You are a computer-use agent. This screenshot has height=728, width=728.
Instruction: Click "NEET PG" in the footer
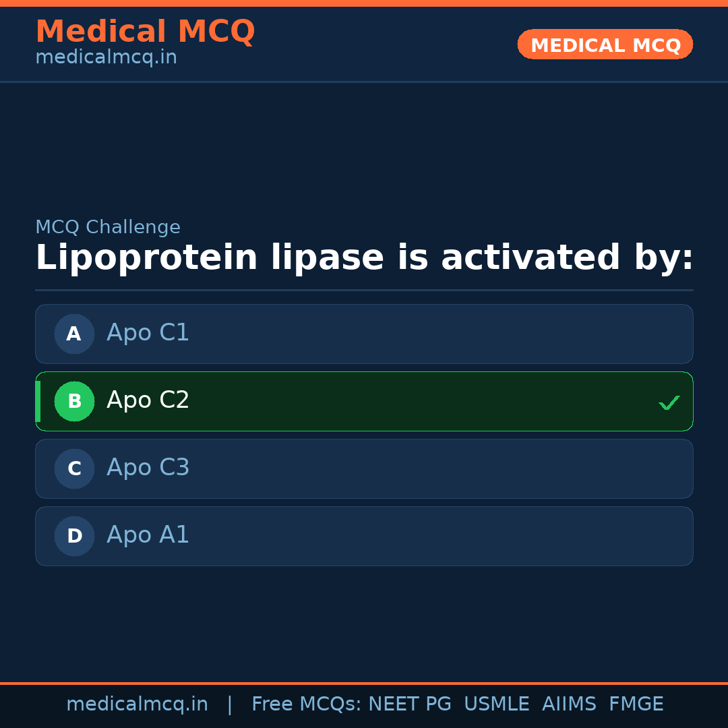tap(410, 704)
